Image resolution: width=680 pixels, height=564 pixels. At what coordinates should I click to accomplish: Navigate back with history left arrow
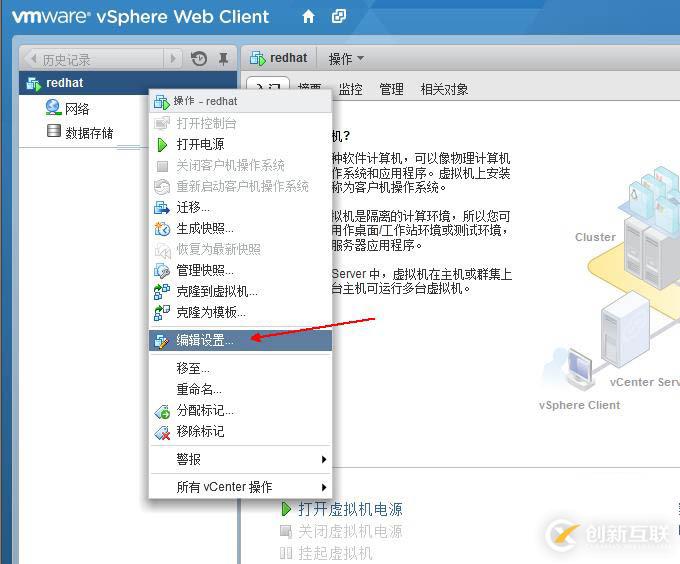point(32,58)
